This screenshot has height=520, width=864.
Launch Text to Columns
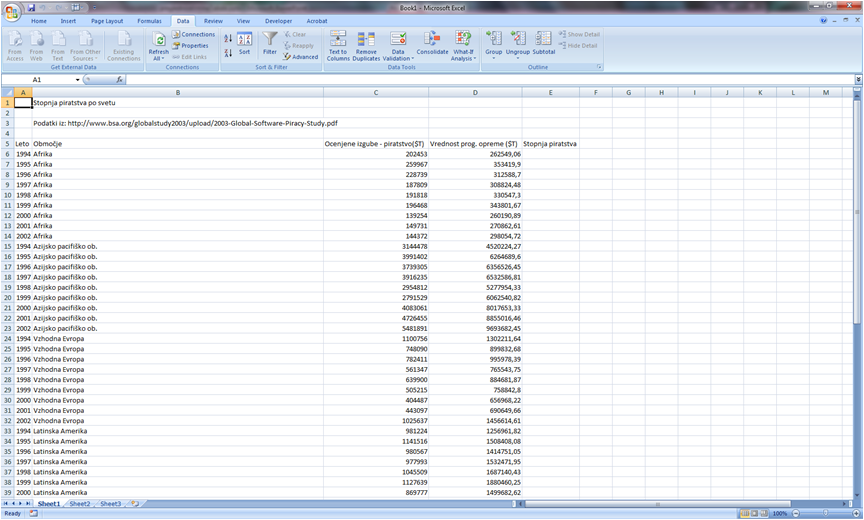coord(338,46)
